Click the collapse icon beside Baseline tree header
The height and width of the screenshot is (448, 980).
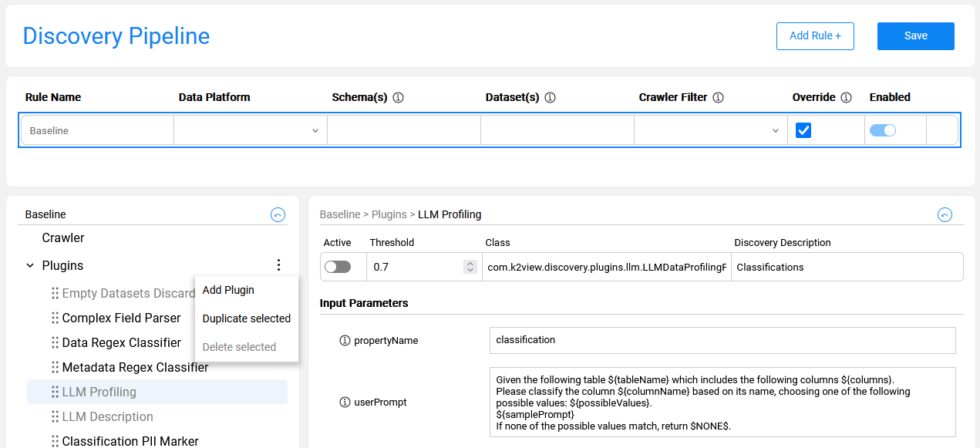point(278,215)
